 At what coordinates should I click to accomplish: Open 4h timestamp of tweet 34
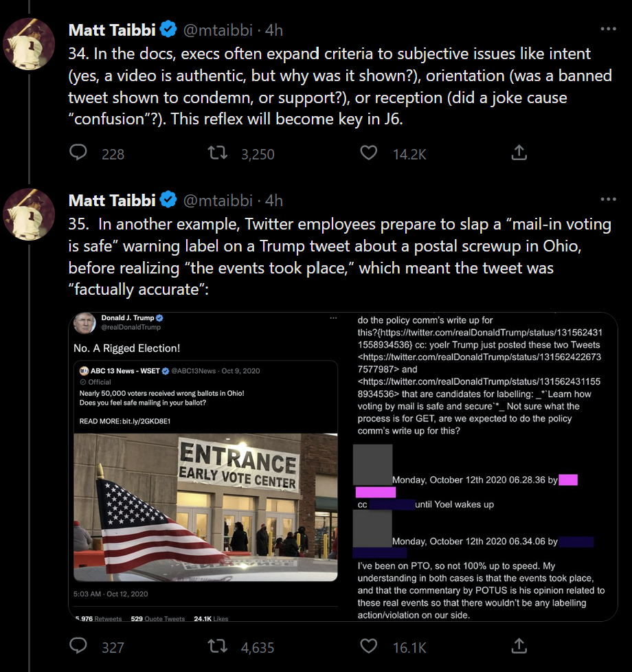coord(274,30)
